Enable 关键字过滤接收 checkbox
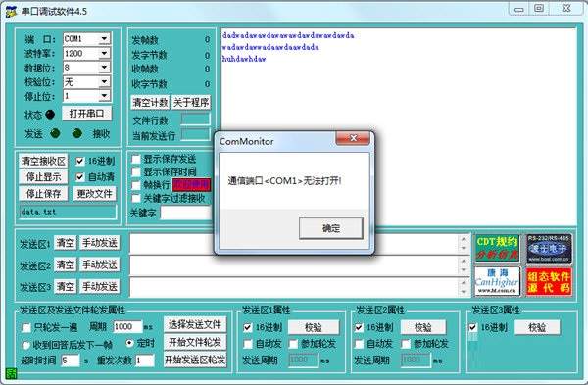The image size is (588, 385). pyautogui.click(x=136, y=198)
